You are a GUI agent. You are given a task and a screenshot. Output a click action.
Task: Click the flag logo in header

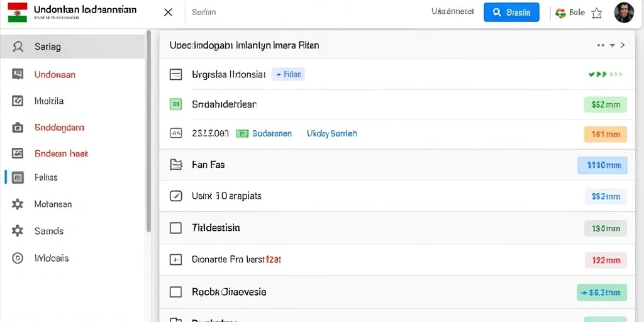click(x=17, y=13)
